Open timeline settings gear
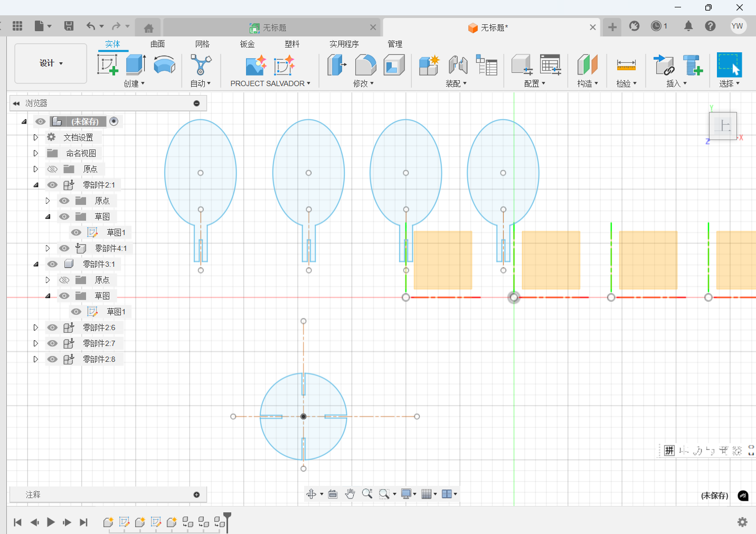Screen dimensions: 756x534 coord(742,522)
